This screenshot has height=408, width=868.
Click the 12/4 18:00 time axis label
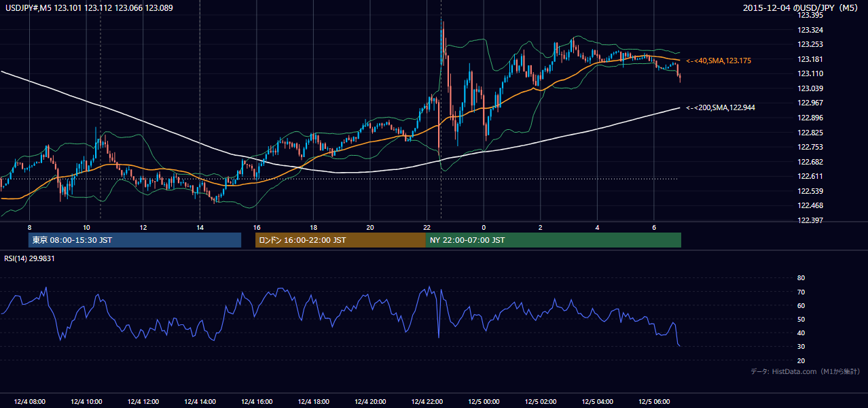pyautogui.click(x=313, y=401)
